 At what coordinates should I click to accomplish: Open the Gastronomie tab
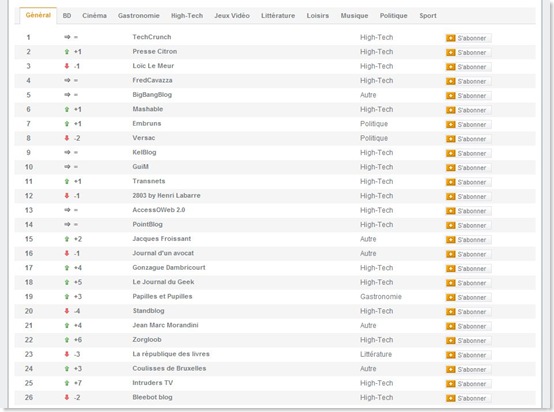pyautogui.click(x=138, y=16)
